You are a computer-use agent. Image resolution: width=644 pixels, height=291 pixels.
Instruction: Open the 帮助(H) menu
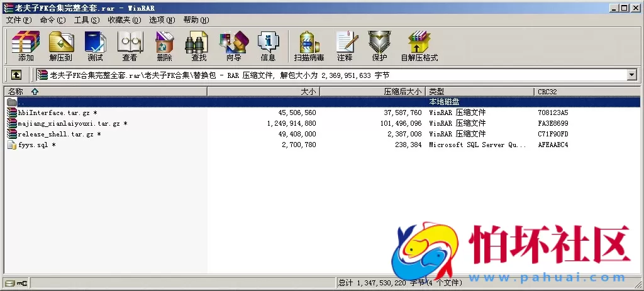(x=196, y=20)
